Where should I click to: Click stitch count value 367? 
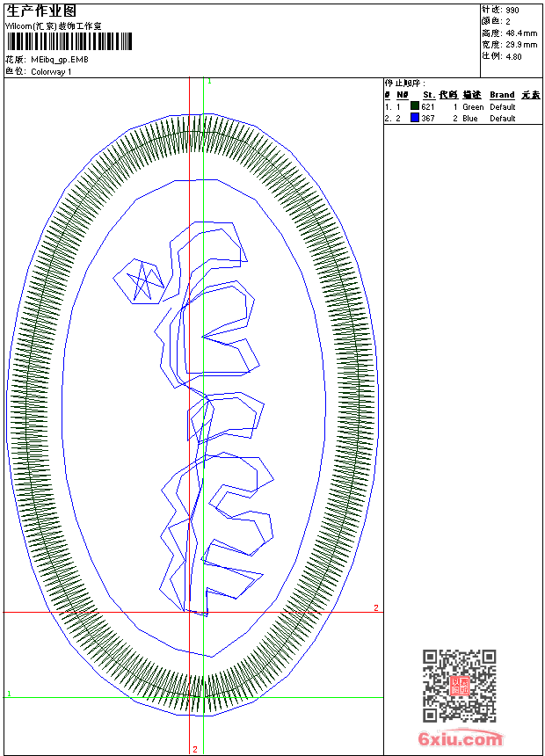[x=428, y=118]
